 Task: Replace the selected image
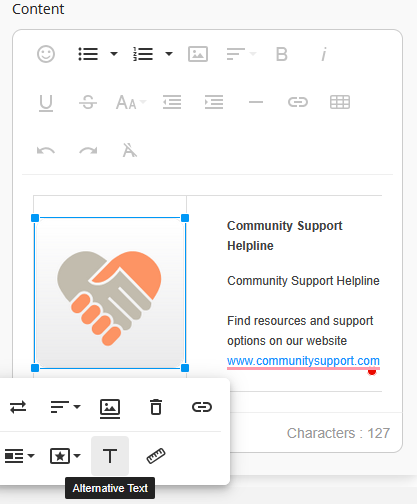[x=18, y=407]
